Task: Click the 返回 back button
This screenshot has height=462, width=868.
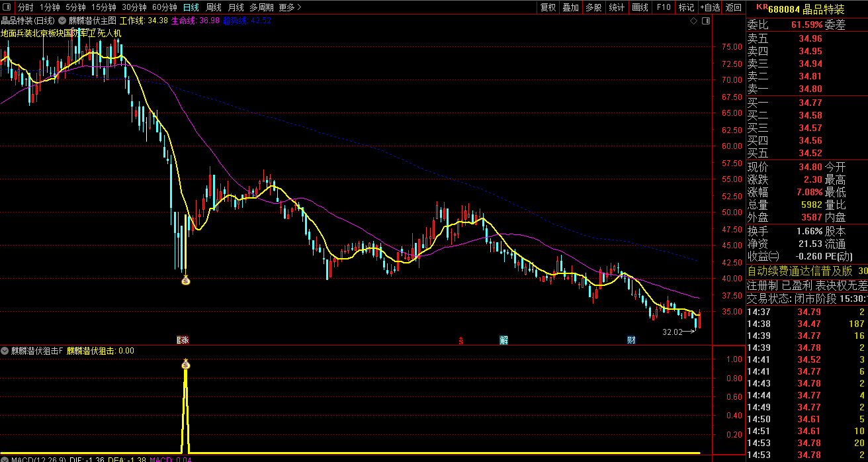Action: click(x=733, y=7)
